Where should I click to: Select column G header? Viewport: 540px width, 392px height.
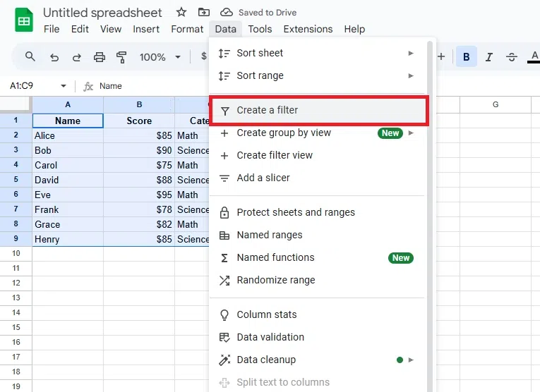496,104
